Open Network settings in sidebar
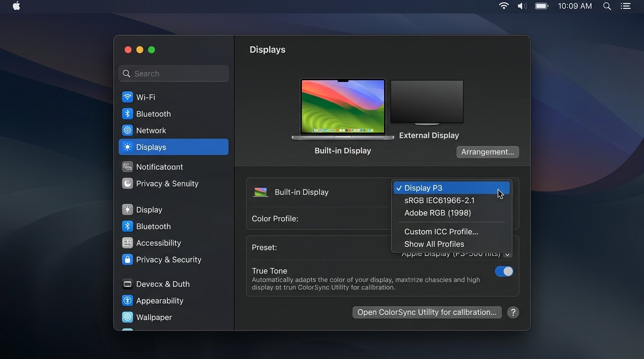Image resolution: width=644 pixels, height=359 pixels. click(174, 130)
